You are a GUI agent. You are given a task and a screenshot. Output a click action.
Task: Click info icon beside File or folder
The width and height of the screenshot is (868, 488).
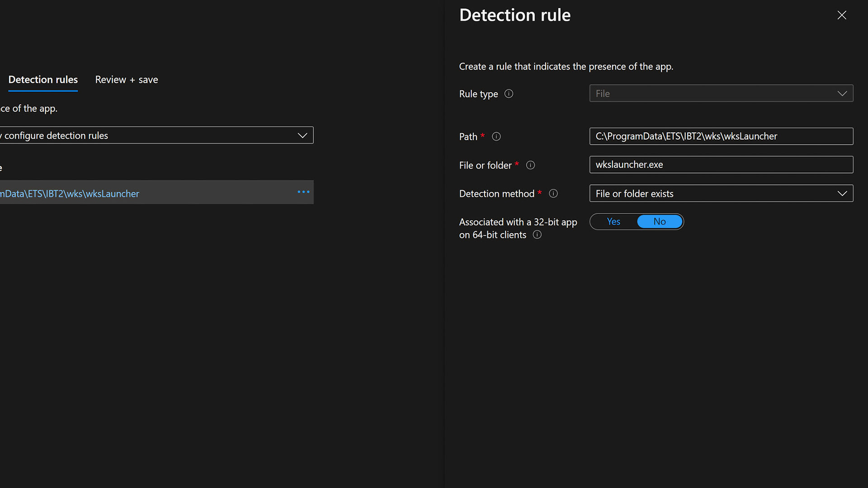click(530, 165)
